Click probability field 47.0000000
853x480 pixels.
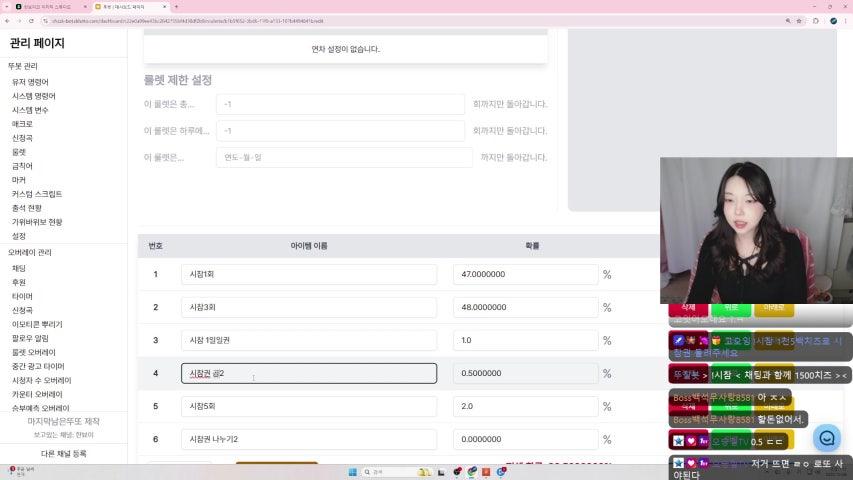coord(526,274)
